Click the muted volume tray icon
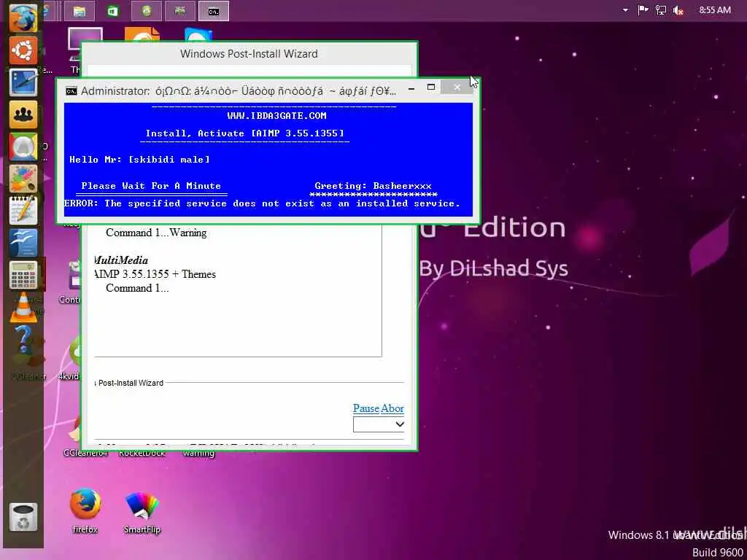Viewport: 747px width, 560px height. pos(678,10)
